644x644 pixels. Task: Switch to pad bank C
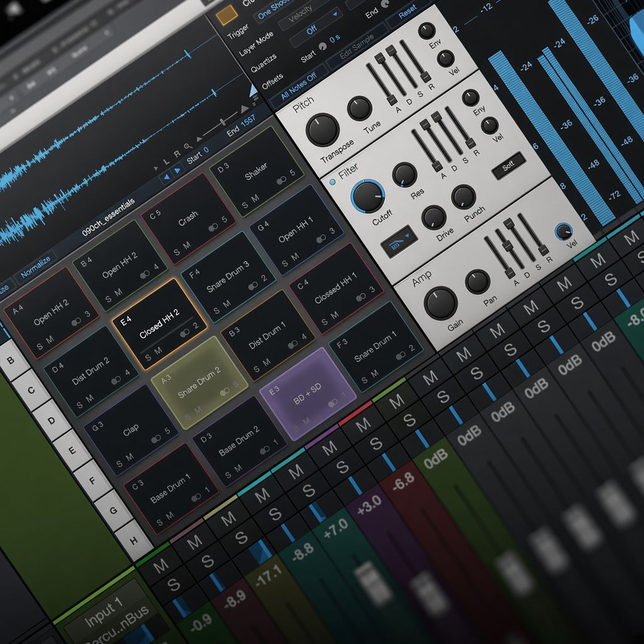pyautogui.click(x=31, y=390)
